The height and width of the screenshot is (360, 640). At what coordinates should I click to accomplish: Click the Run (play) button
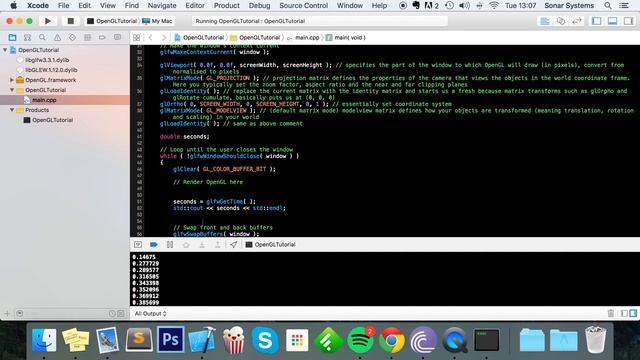point(48,21)
